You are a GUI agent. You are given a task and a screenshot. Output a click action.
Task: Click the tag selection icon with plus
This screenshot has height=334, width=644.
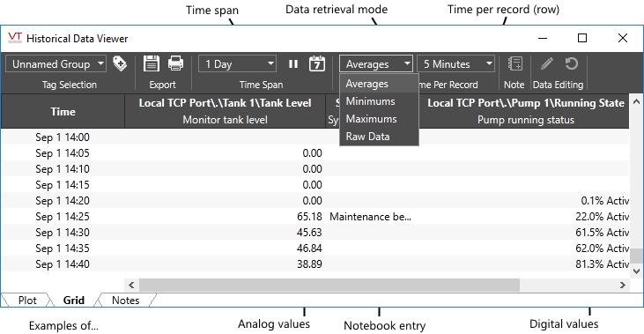(x=120, y=63)
